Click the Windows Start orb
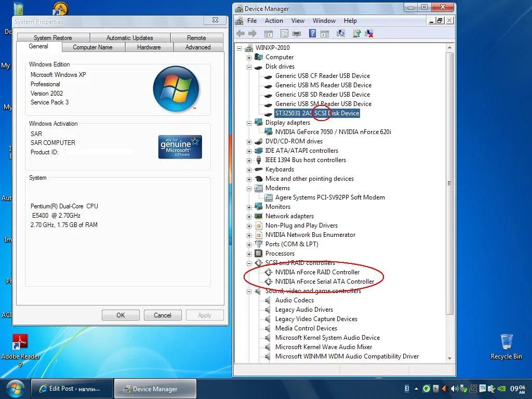 point(15,389)
